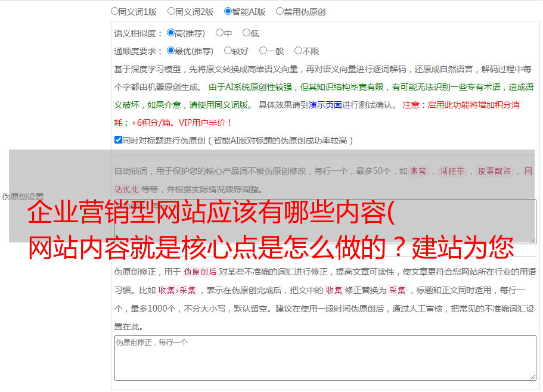
Task: Click the resize grip of 伪原创修正 textarea
Action: [533, 378]
